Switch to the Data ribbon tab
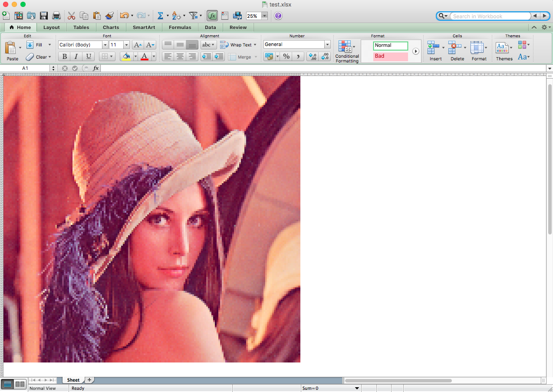Screen dimensions: 553x392 click(x=211, y=27)
